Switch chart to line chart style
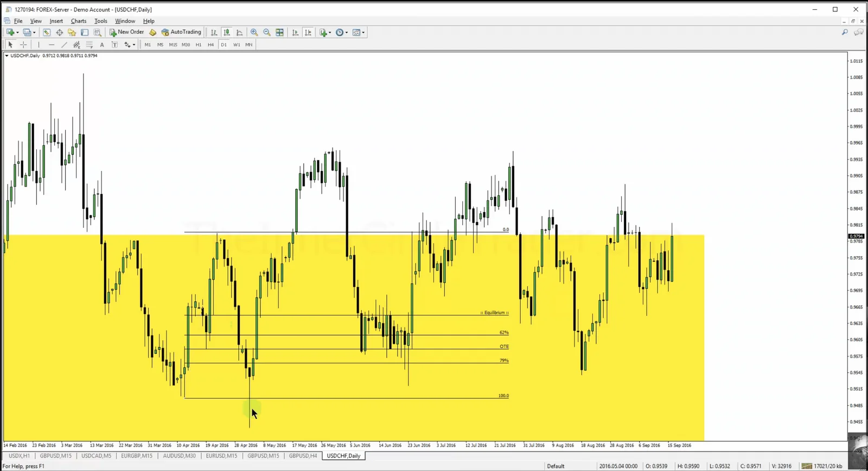The height and width of the screenshot is (471, 868). pyautogui.click(x=239, y=33)
